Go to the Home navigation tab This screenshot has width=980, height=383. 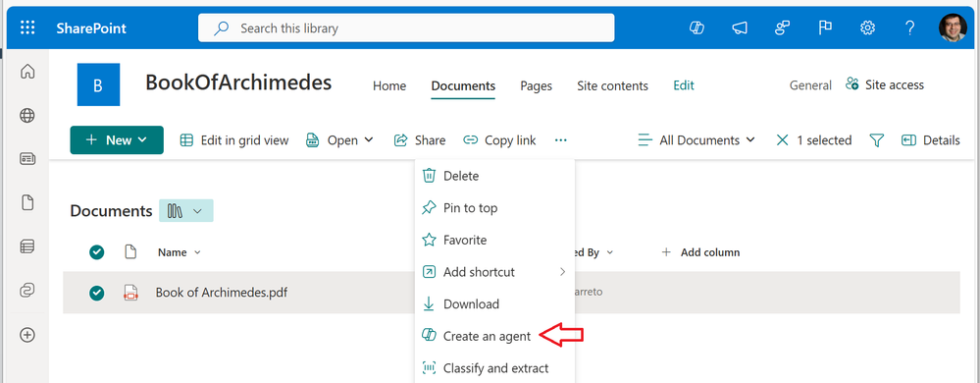tap(389, 85)
